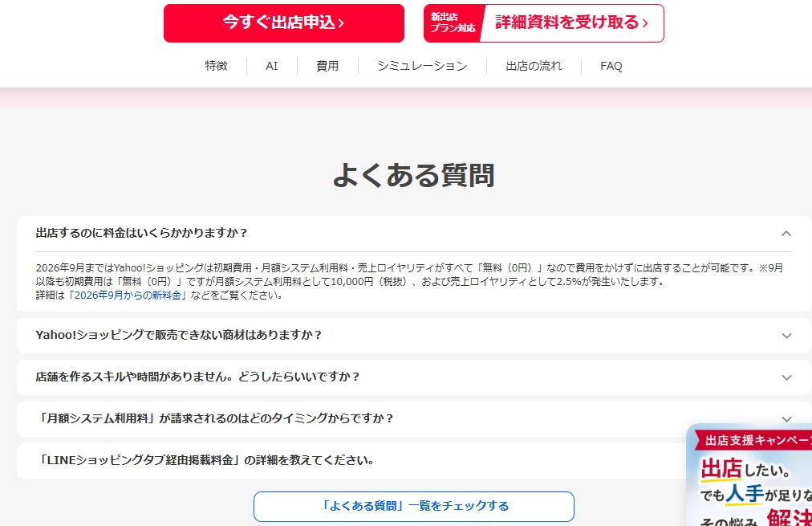Open the AI navigation item
Image resolution: width=812 pixels, height=526 pixels.
click(x=272, y=66)
